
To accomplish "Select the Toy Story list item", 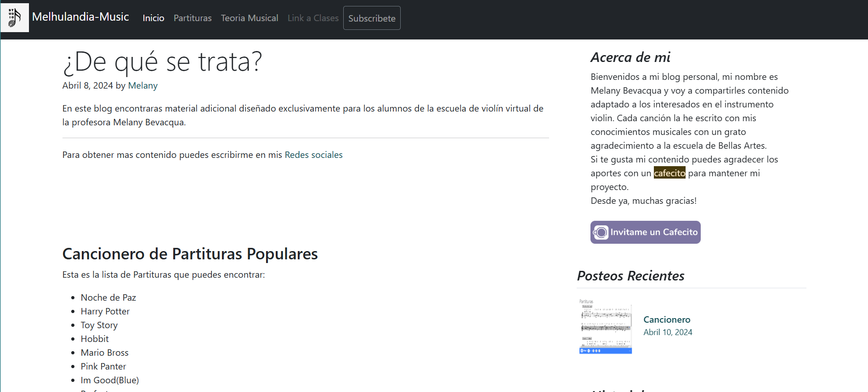I will coord(99,325).
